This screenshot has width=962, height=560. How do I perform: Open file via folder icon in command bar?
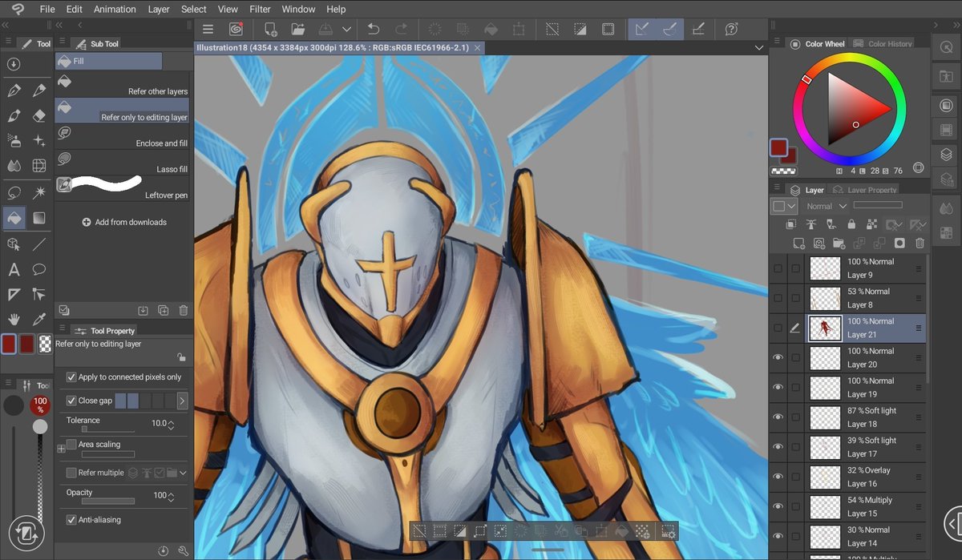point(298,29)
